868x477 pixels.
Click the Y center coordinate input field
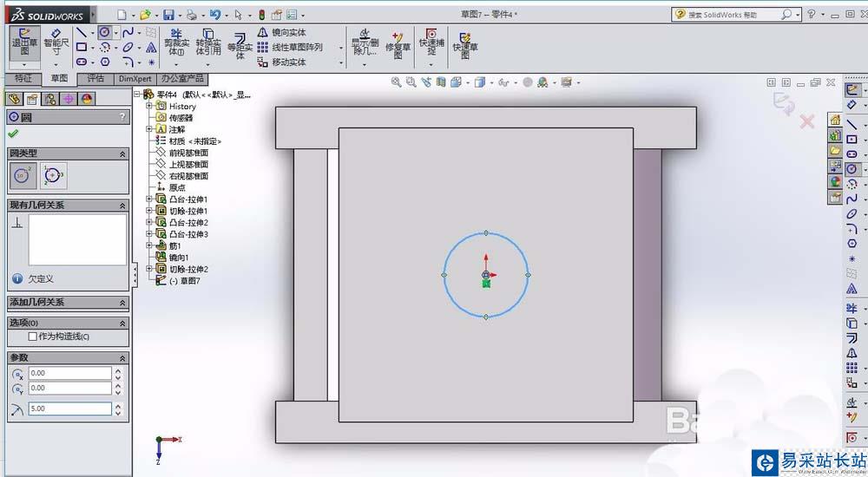pos(69,388)
